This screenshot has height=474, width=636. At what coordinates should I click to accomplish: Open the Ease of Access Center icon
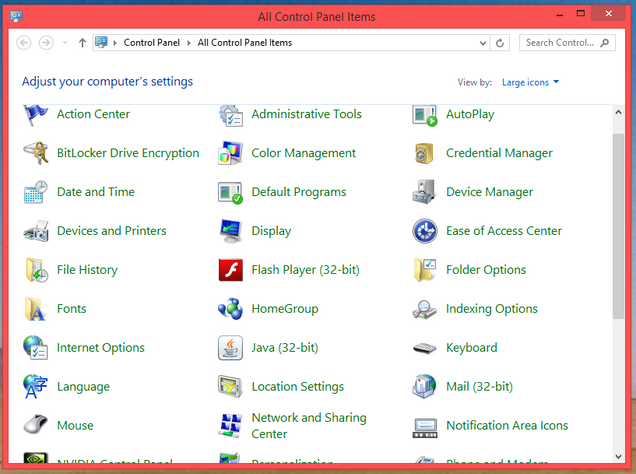(x=425, y=231)
